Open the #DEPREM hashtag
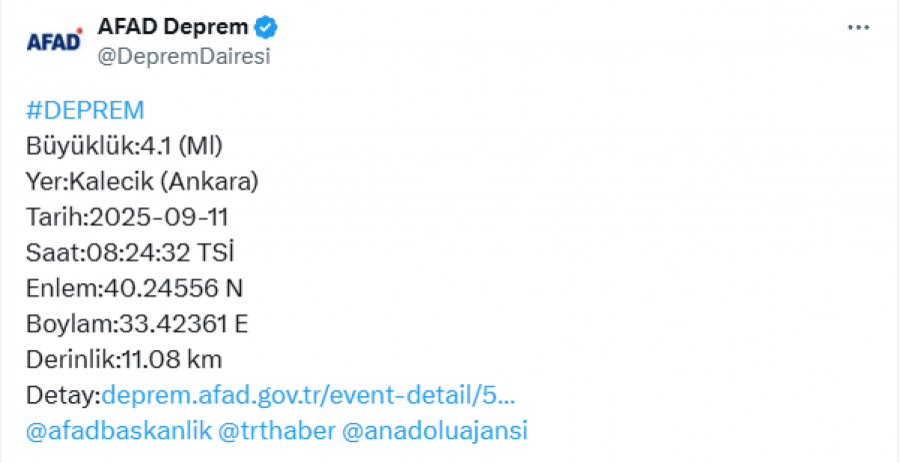This screenshot has height=463, width=900. [x=85, y=111]
